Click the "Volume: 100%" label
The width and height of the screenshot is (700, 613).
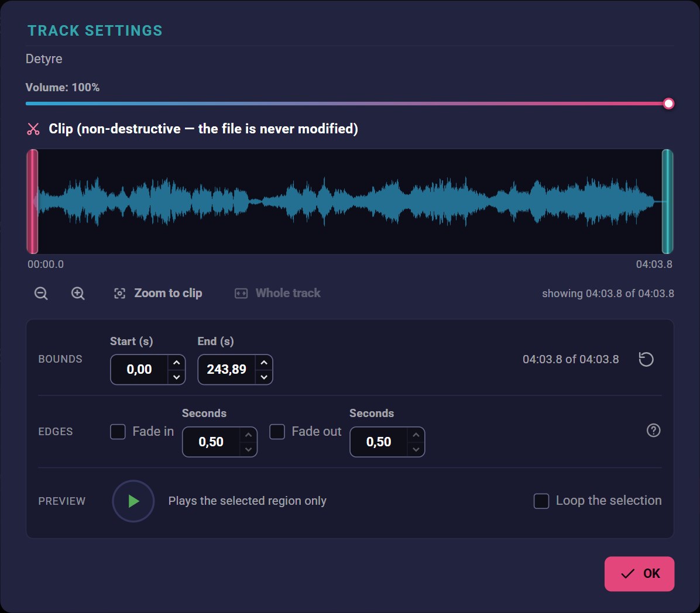point(63,87)
